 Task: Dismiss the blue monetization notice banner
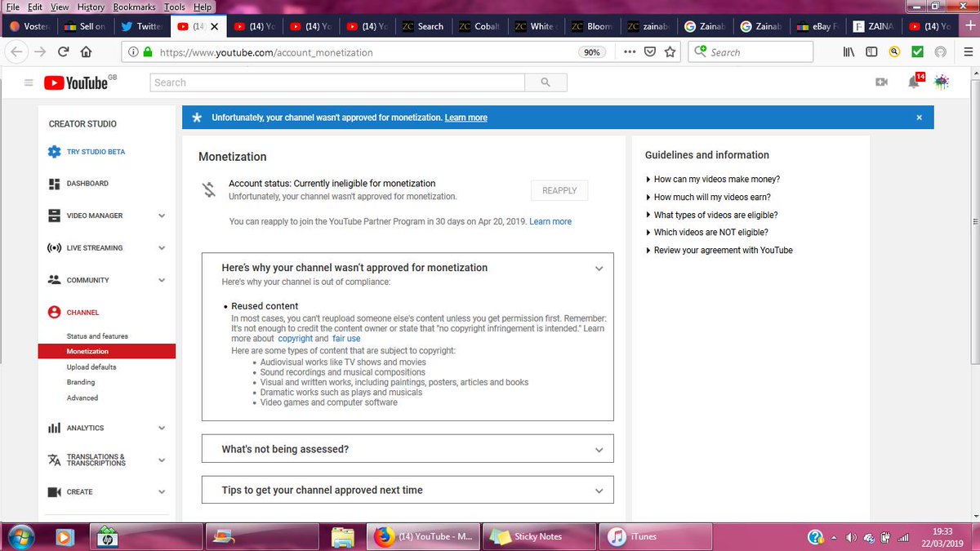(919, 118)
